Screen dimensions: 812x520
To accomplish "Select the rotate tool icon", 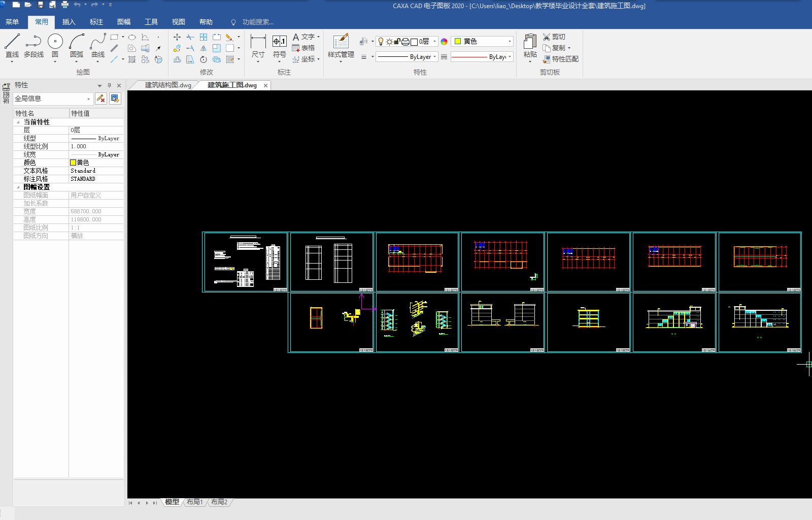I will coord(204,59).
